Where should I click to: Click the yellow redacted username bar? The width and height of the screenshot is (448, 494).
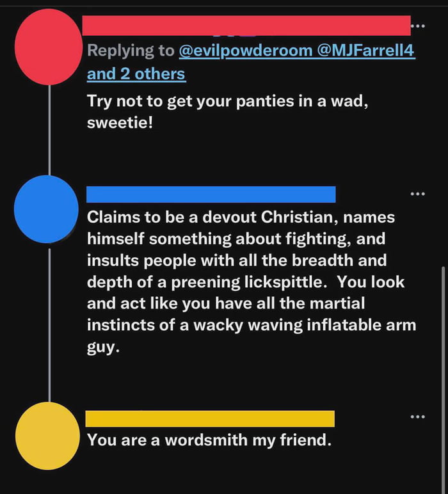pyautogui.click(x=210, y=418)
